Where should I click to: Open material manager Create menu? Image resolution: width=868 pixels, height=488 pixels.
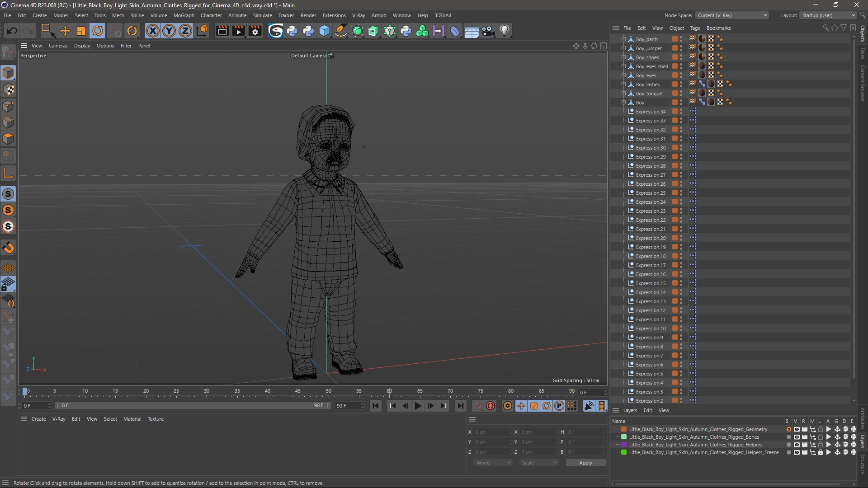tap(38, 419)
